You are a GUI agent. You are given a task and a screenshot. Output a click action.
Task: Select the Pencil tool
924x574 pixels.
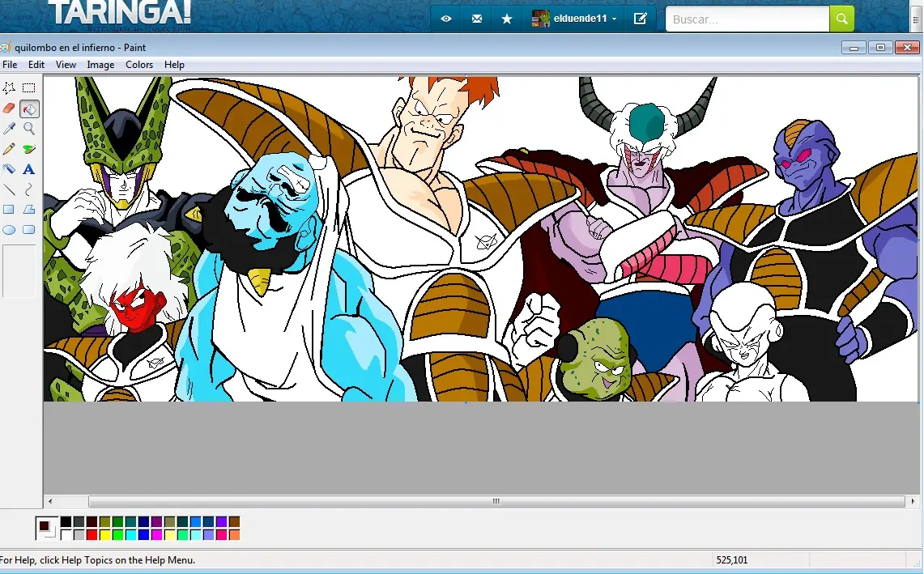pyautogui.click(x=9, y=149)
